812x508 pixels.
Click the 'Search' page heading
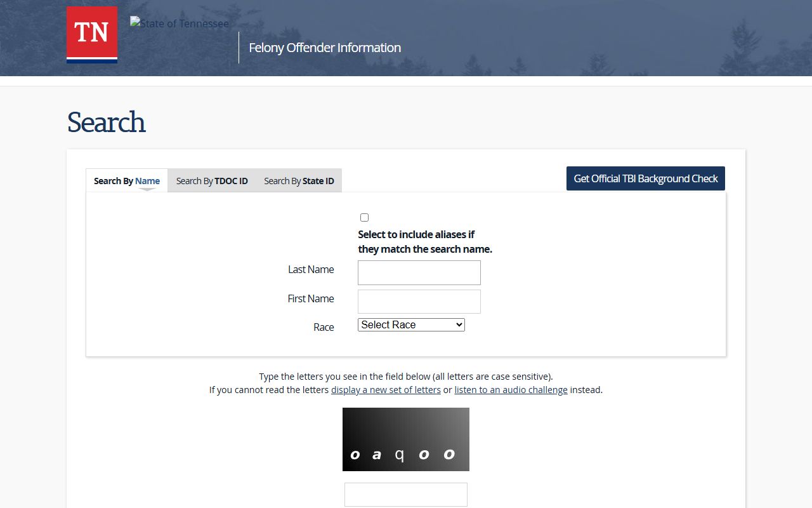107,123
